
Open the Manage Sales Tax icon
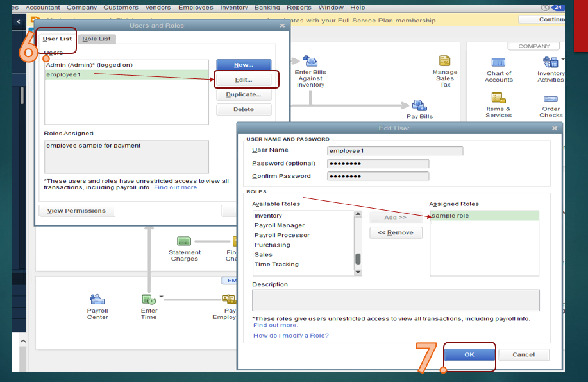pos(445,61)
